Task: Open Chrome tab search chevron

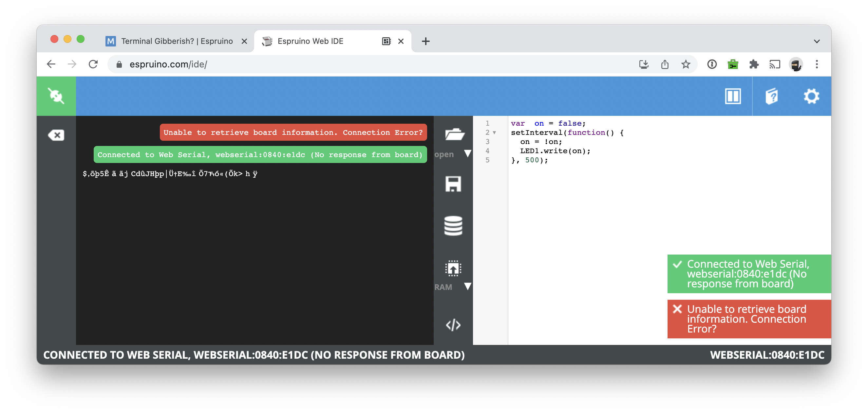Action: coord(817,42)
